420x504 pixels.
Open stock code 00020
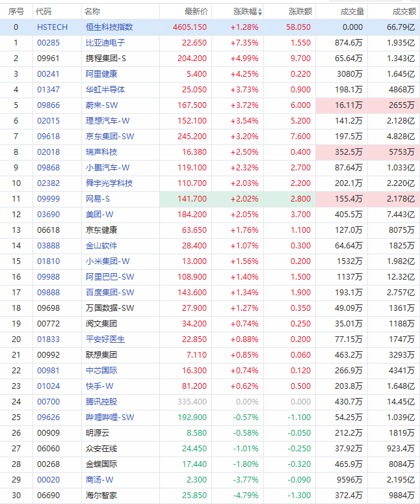click(x=49, y=479)
